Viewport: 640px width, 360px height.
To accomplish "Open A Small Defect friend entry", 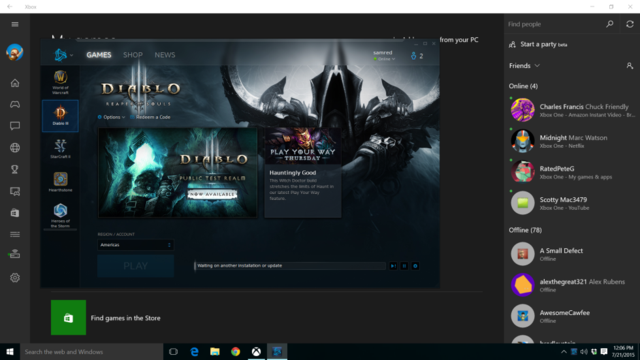I will tap(571, 254).
